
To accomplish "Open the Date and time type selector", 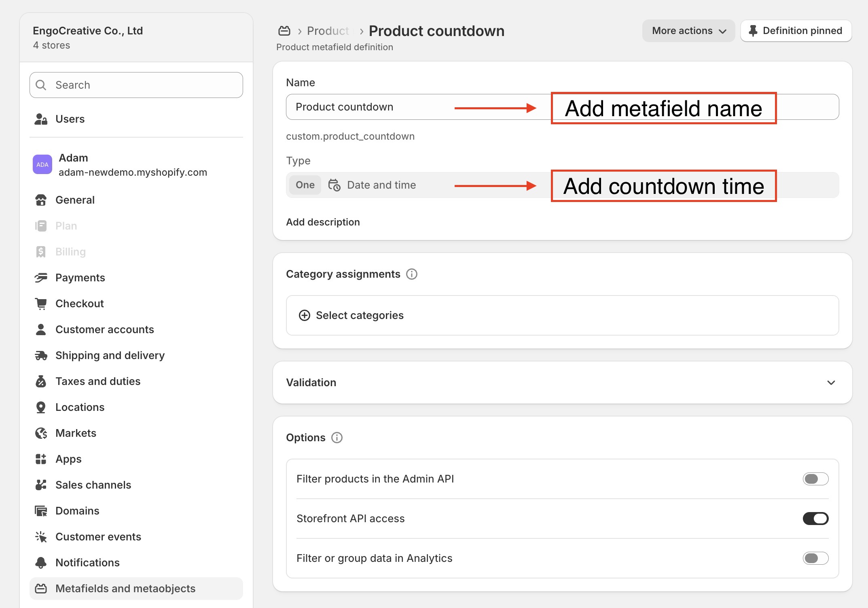I will [x=562, y=185].
